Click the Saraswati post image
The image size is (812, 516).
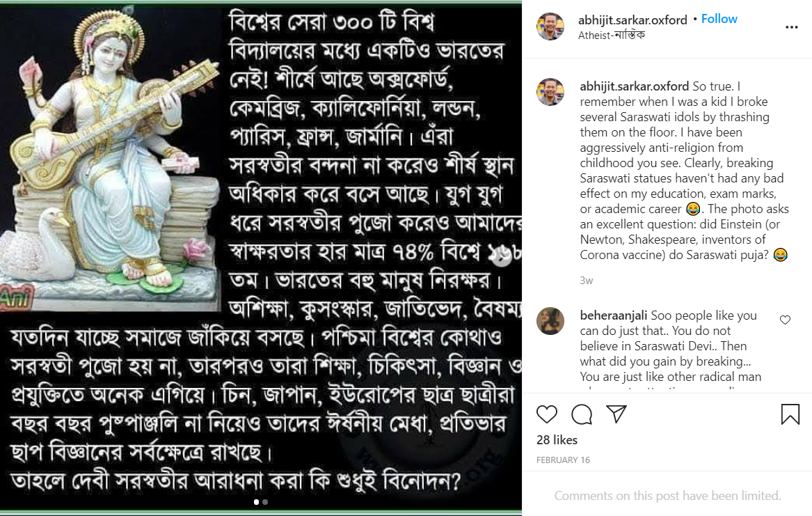pyautogui.click(x=261, y=257)
